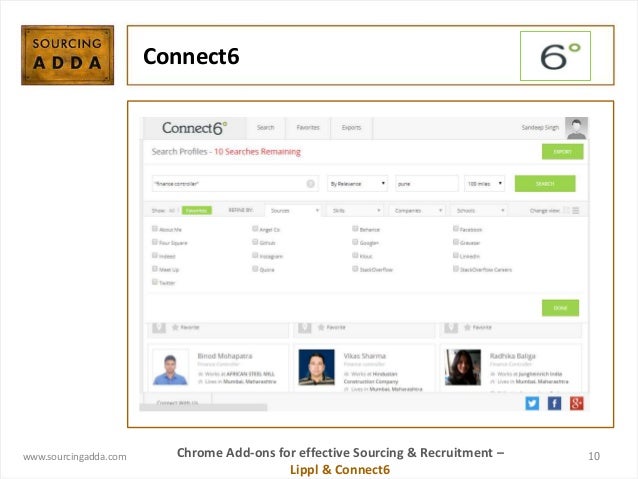Click the Facebook share icon
The image size is (638, 479).
coord(554,403)
